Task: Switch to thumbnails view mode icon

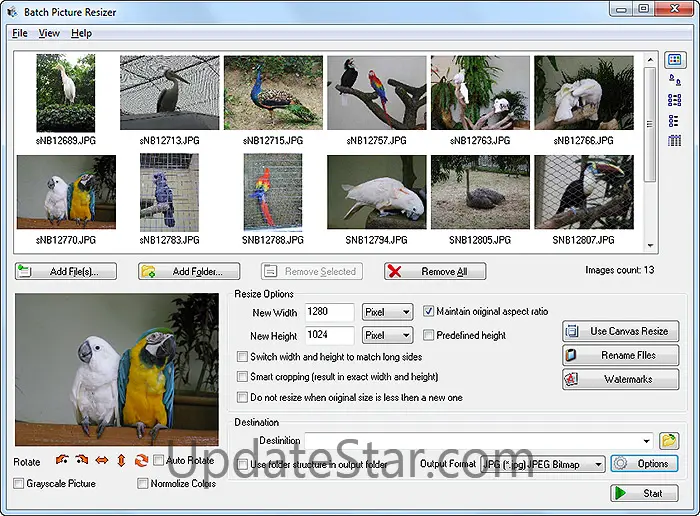Action: tap(675, 60)
